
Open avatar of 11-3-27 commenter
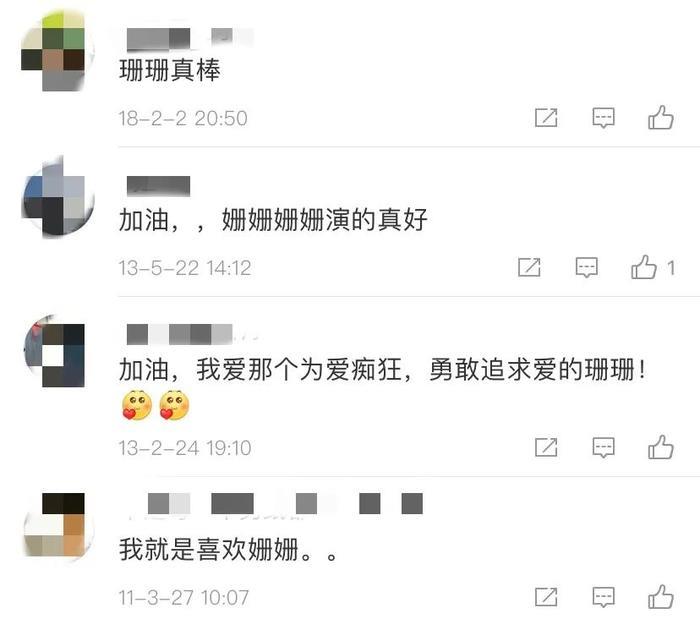click(x=58, y=525)
